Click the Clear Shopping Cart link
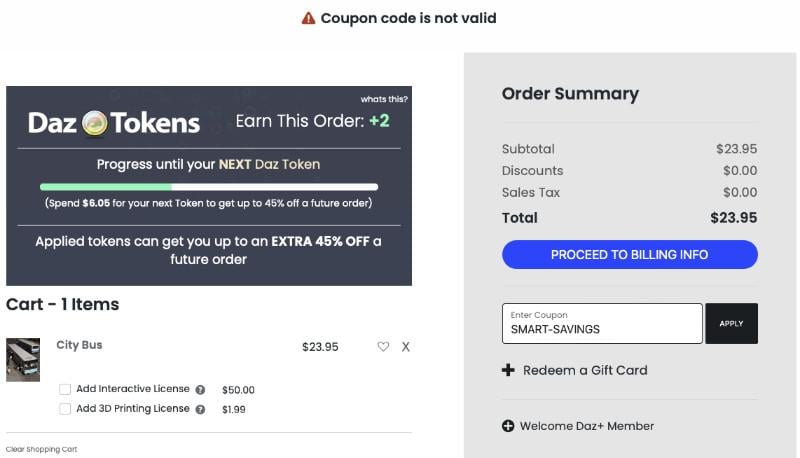Viewport: 800px width, 458px height. point(41,449)
